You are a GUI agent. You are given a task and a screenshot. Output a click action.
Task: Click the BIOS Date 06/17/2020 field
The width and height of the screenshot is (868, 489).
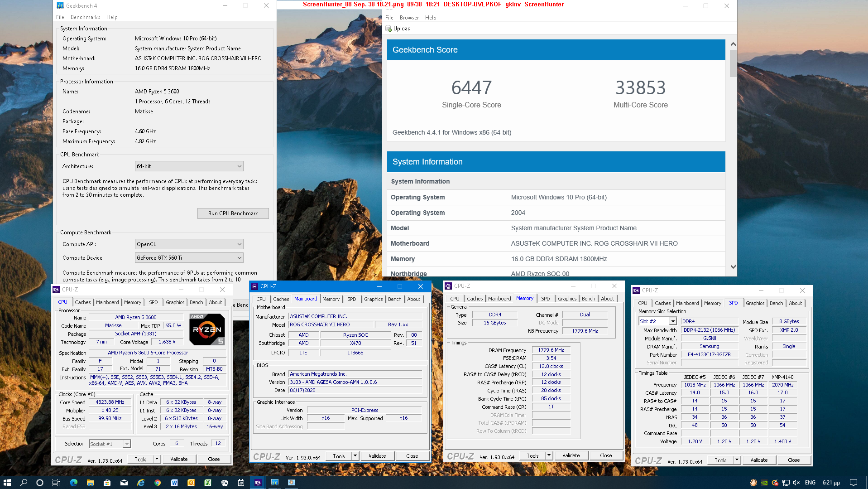(355, 390)
